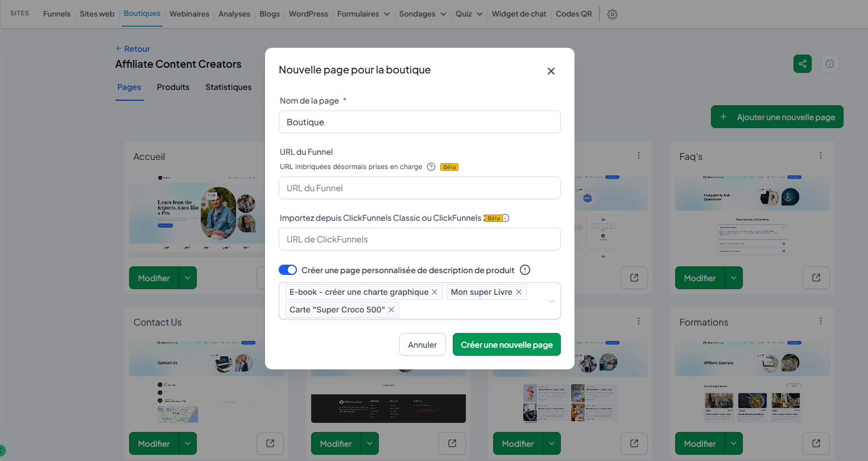
Task: Open Faq's card three-dot menu
Action: pos(821,155)
